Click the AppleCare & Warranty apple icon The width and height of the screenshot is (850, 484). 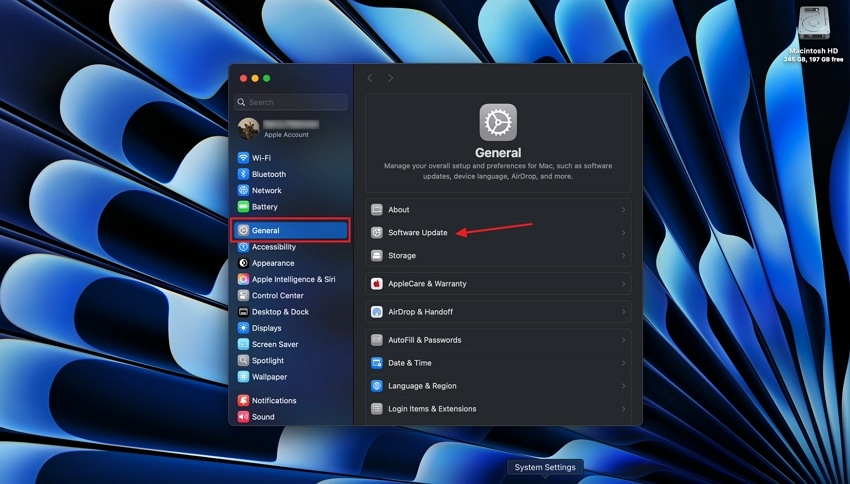377,283
